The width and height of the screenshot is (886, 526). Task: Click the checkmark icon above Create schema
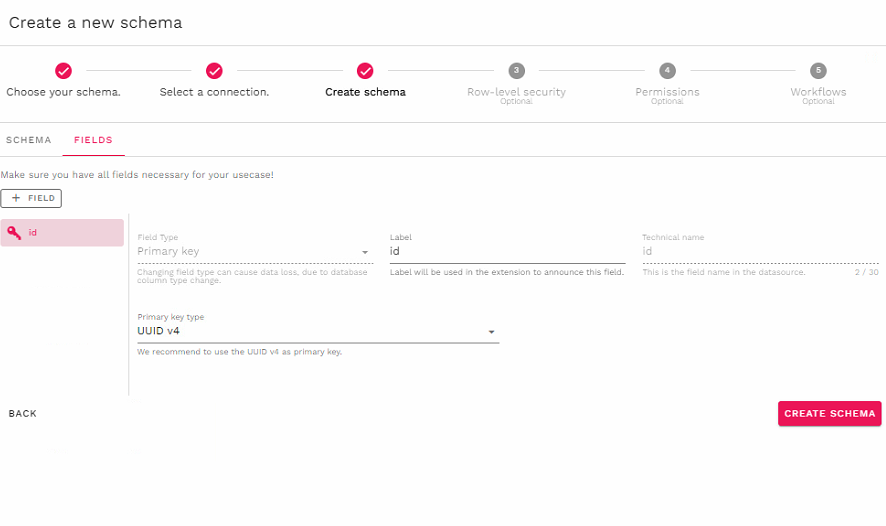point(365,71)
